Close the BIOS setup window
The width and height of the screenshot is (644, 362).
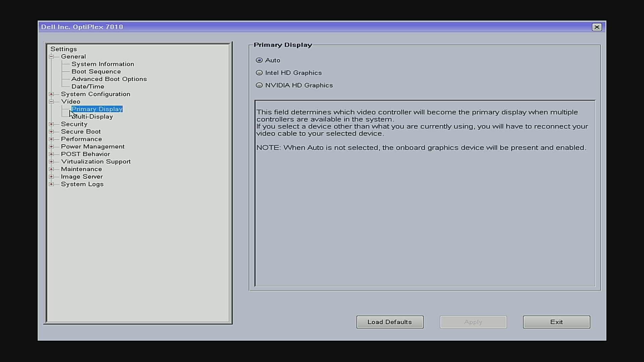coord(597,27)
